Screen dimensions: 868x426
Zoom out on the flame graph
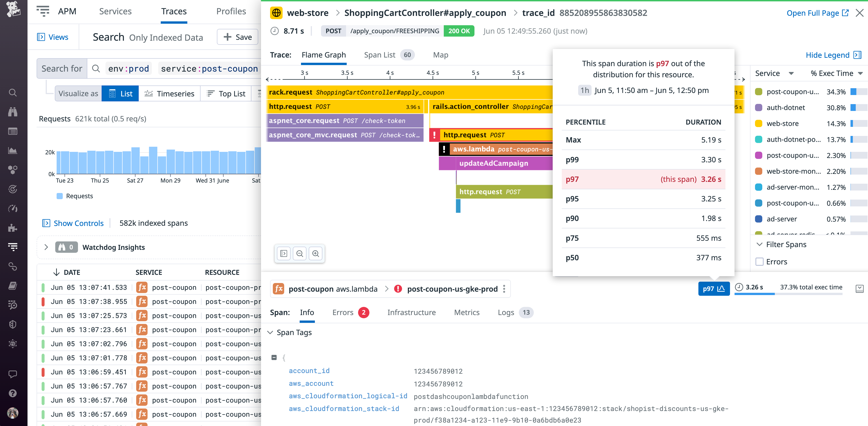point(300,253)
